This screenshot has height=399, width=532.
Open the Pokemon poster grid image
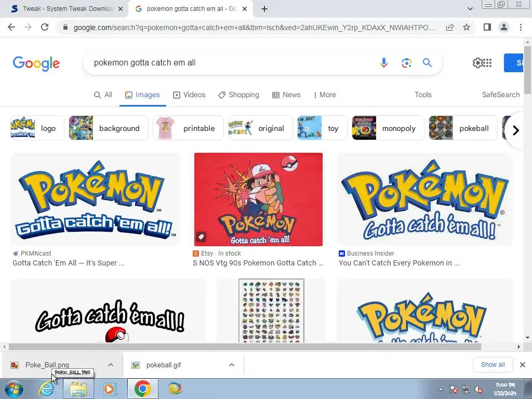click(271, 311)
